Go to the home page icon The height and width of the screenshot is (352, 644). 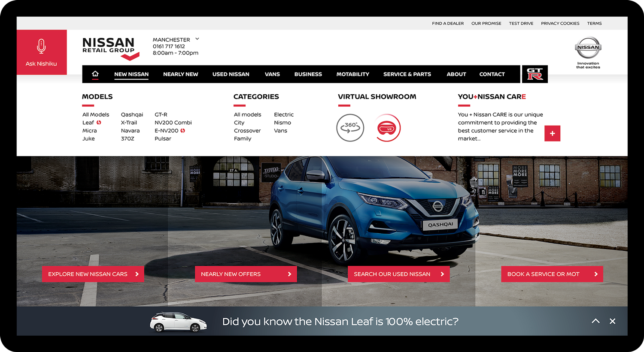click(x=95, y=74)
